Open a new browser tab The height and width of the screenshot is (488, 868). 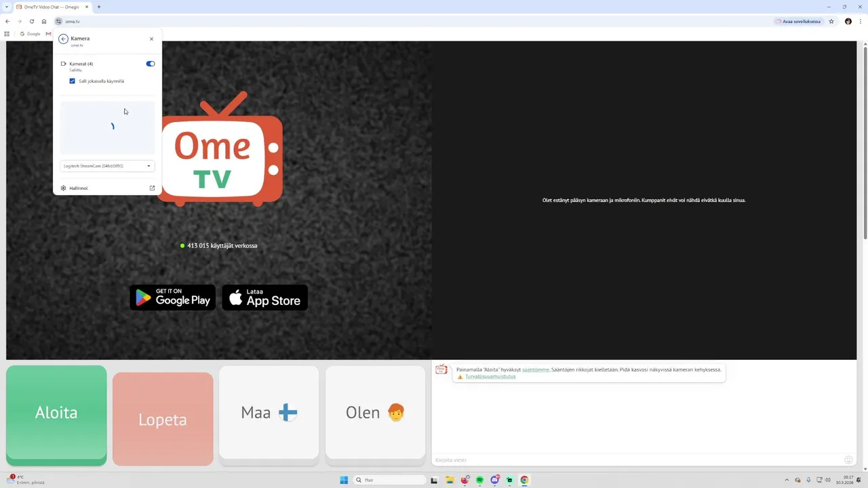coord(99,7)
